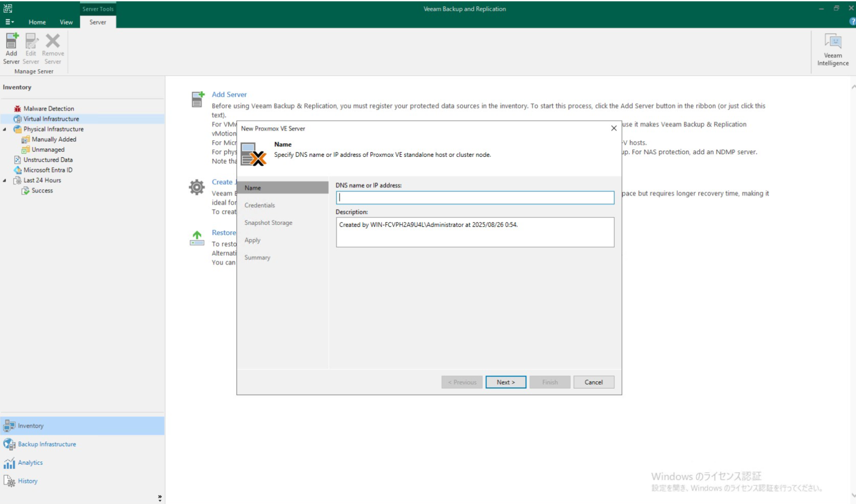This screenshot has height=504, width=856.
Task: Select the Success item under Last 24 Hours
Action: point(42,191)
